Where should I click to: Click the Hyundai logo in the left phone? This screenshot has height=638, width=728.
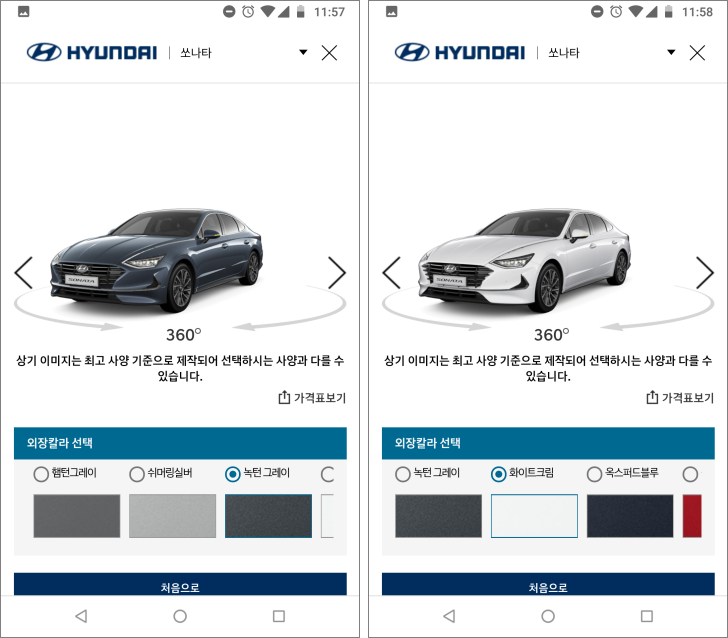(x=92, y=52)
